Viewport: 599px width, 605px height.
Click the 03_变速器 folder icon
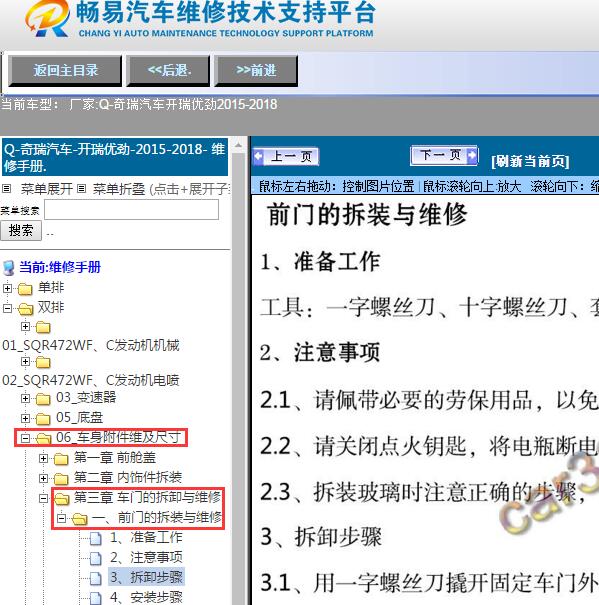tap(43, 399)
